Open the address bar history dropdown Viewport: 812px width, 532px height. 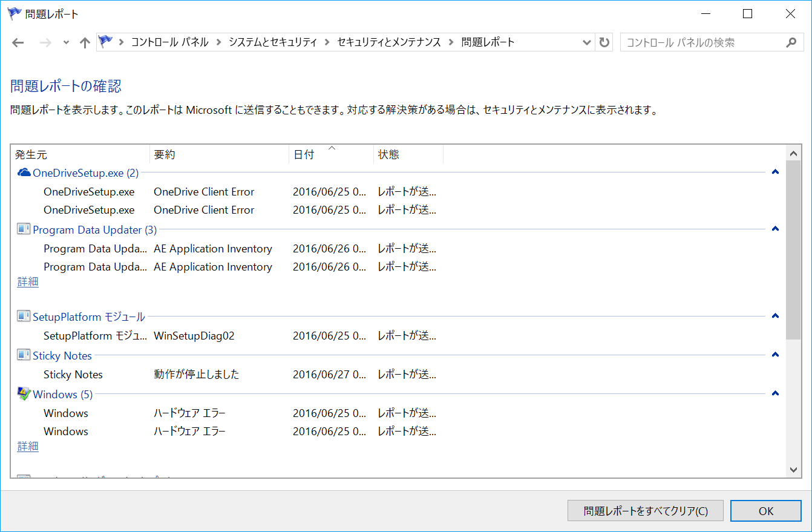point(586,42)
